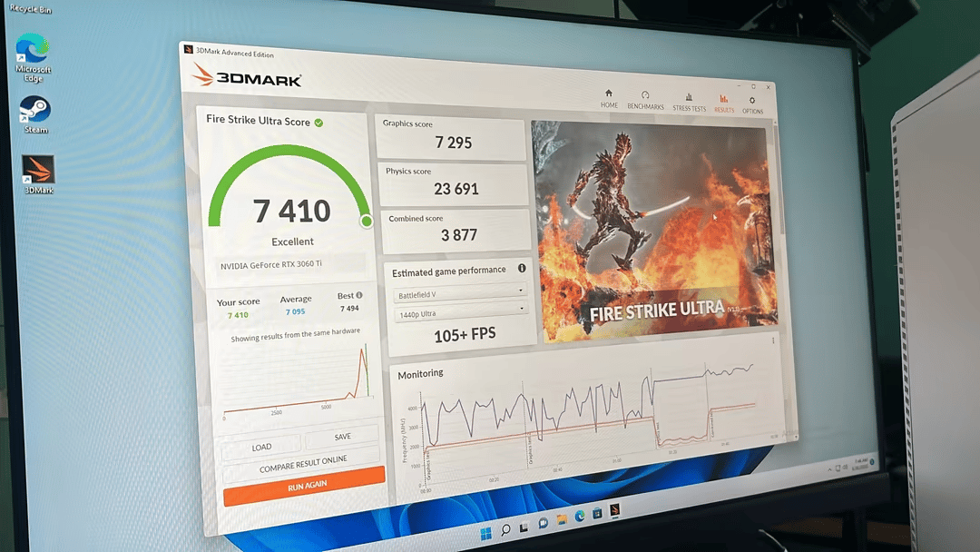The width and height of the screenshot is (980, 552).
Task: Click the main score 7 410
Action: point(292,211)
